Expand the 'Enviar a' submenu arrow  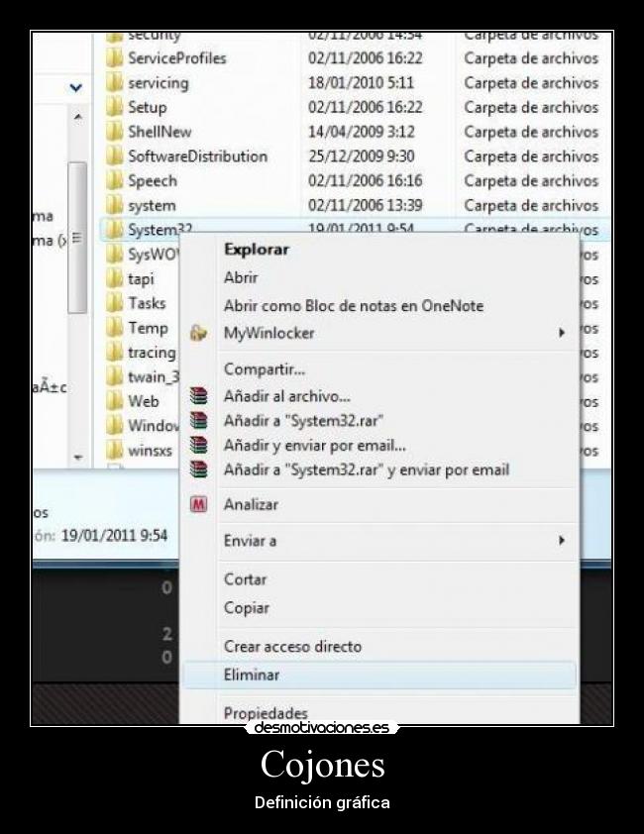pyautogui.click(x=562, y=541)
